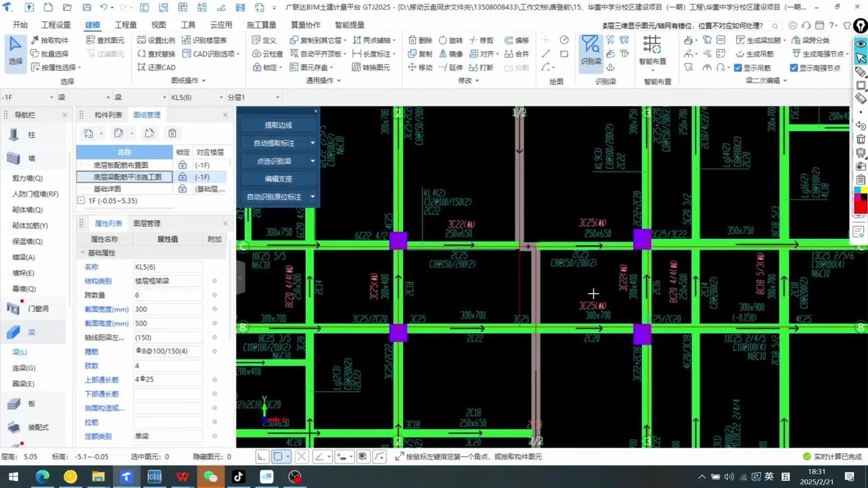This screenshot has width=868, height=488.
Task: Switch to the 视图 ribbon tab
Action: (x=157, y=24)
